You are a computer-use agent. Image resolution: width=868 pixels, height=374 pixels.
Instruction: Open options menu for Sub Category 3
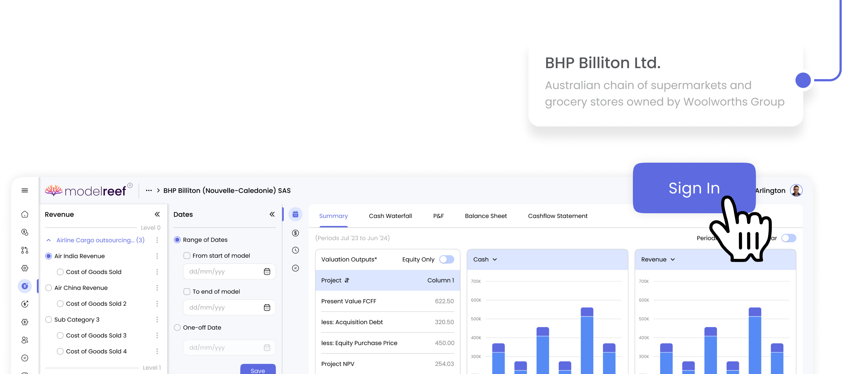[x=157, y=320]
